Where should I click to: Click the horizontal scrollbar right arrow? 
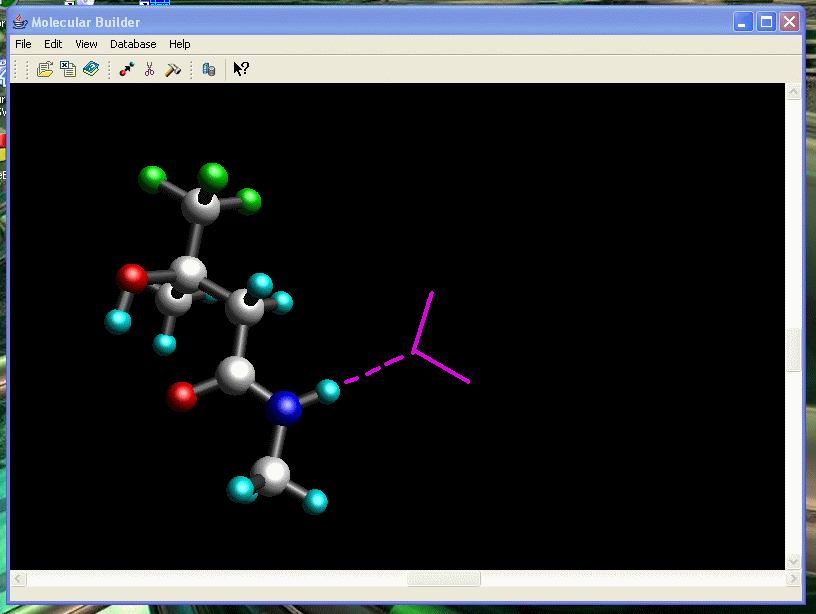click(x=793, y=579)
